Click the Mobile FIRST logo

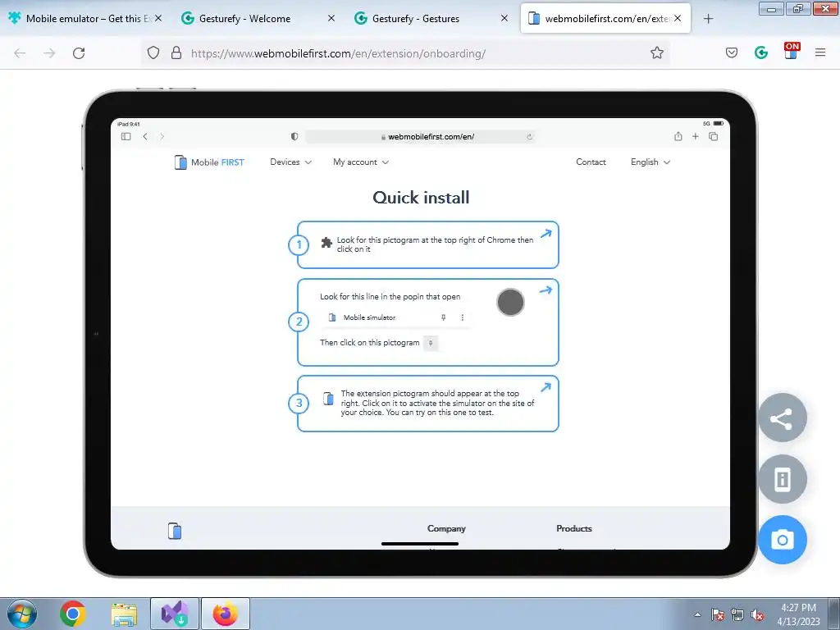[209, 162]
